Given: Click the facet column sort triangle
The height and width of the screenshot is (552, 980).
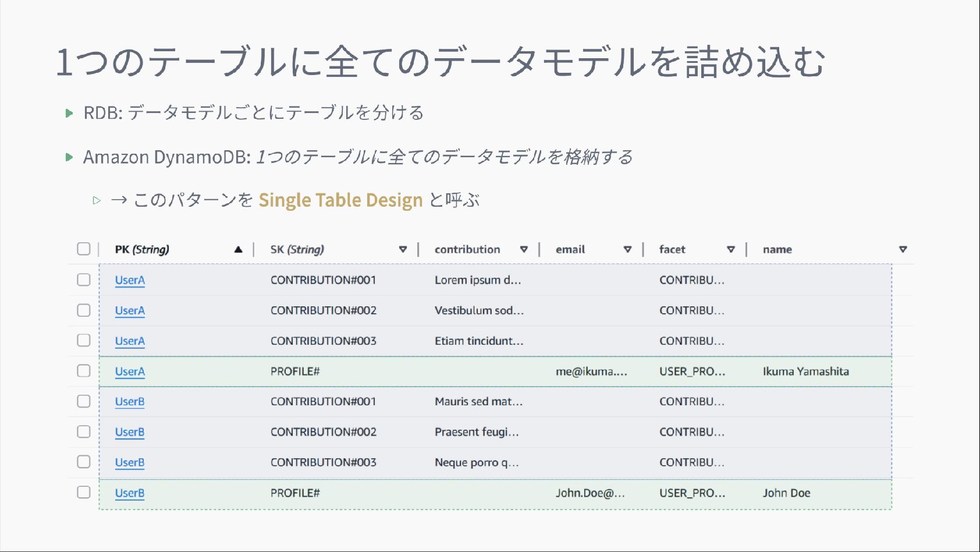Looking at the screenshot, I should point(731,250).
